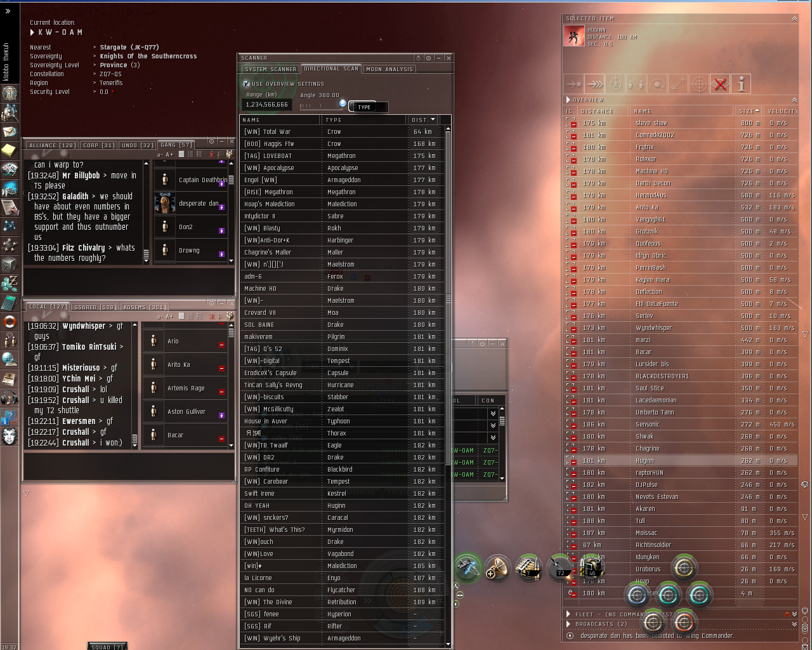Click the double-chevron on the Fleet row
The height and width of the screenshot is (650, 812).
tap(794, 614)
